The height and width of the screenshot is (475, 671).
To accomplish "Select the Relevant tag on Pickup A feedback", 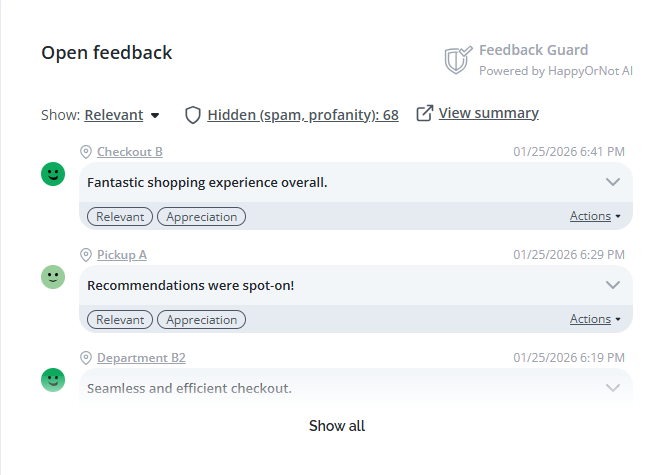I will [120, 320].
